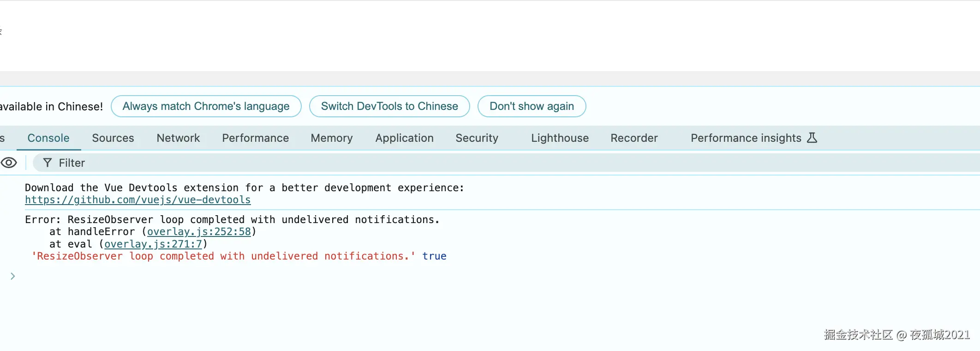Open the Sources tab
Viewport: 980px width, 351px height.
point(113,138)
